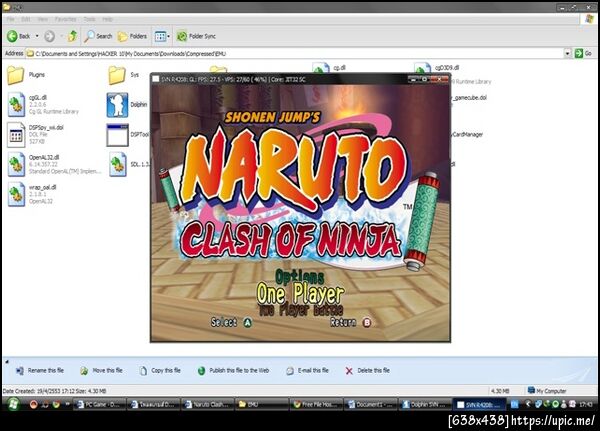Select the DSPTool application icon
The image size is (600, 431).
117,135
